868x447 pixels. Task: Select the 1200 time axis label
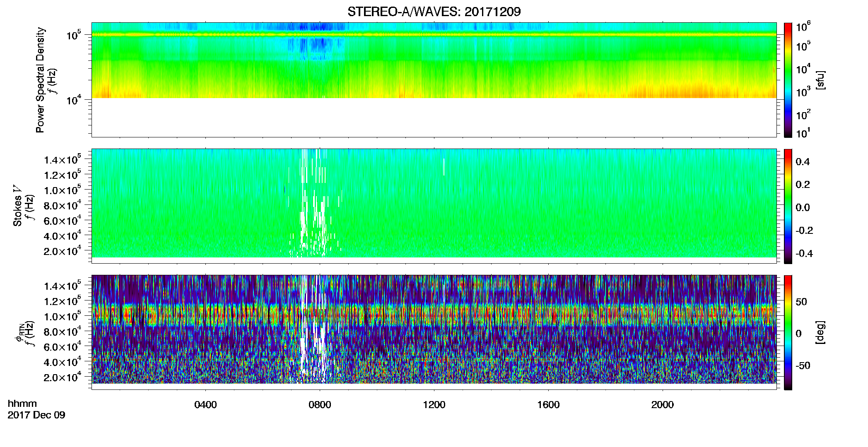434,405
